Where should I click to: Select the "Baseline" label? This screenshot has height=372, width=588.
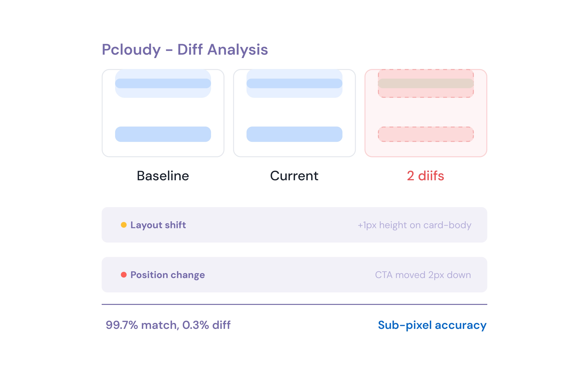pos(163,176)
